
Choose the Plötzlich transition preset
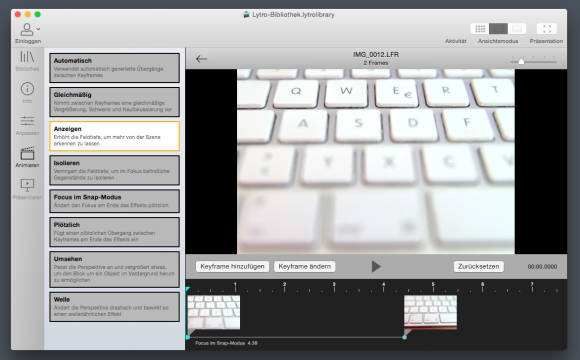[115, 232]
